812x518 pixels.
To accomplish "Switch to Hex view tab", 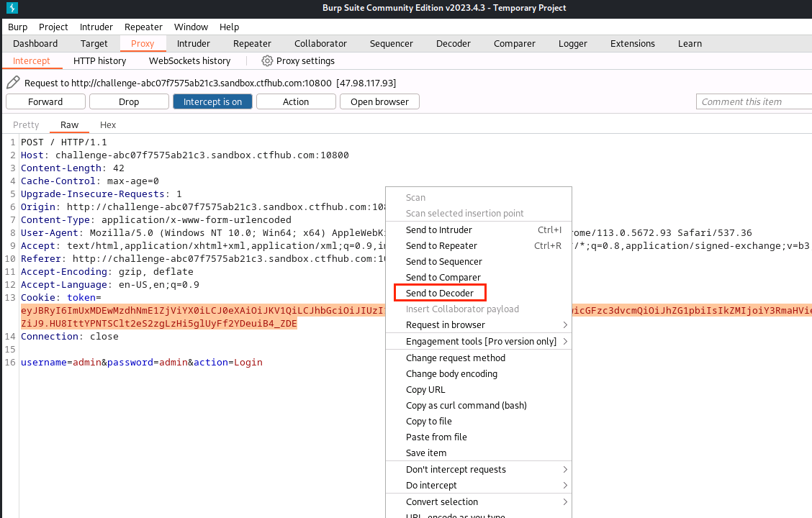I will coord(108,124).
